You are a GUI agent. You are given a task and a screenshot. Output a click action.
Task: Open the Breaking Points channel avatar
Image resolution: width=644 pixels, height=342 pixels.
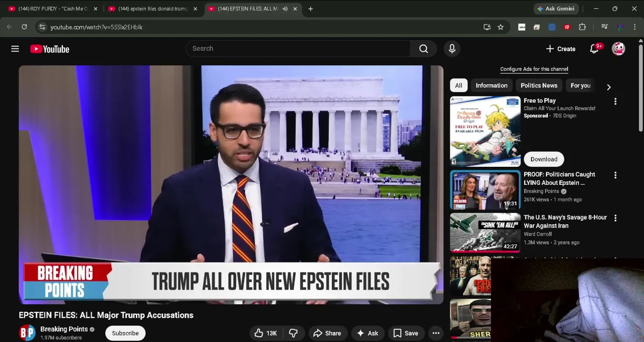[27, 333]
